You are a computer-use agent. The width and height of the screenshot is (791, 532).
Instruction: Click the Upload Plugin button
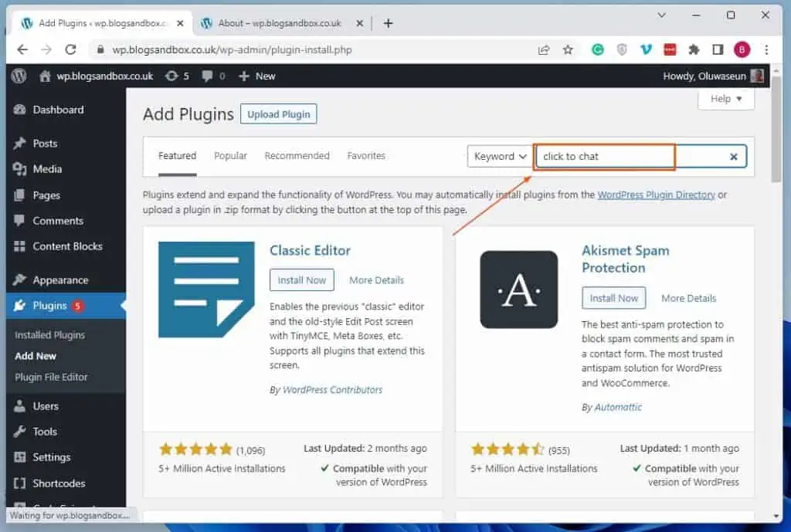[278, 114]
